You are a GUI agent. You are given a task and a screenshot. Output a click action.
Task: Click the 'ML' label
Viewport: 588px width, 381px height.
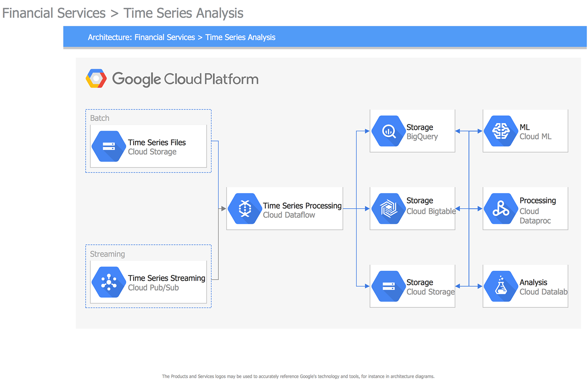click(524, 127)
